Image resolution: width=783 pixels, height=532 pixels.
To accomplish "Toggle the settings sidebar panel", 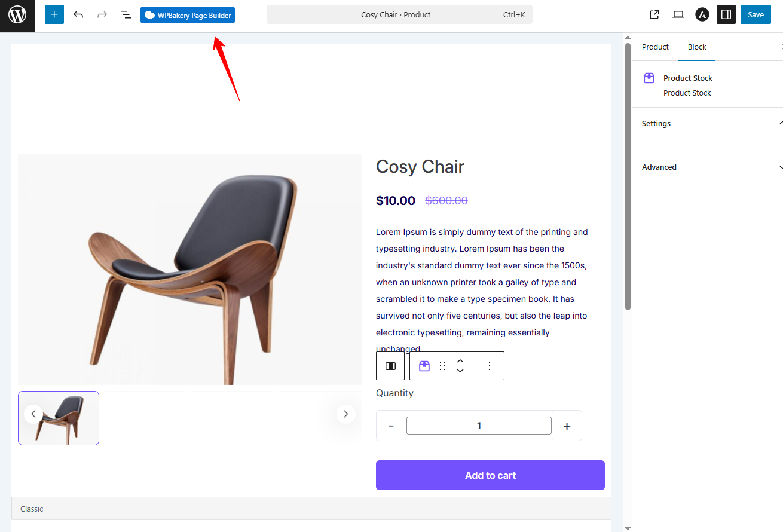I will tap(726, 14).
